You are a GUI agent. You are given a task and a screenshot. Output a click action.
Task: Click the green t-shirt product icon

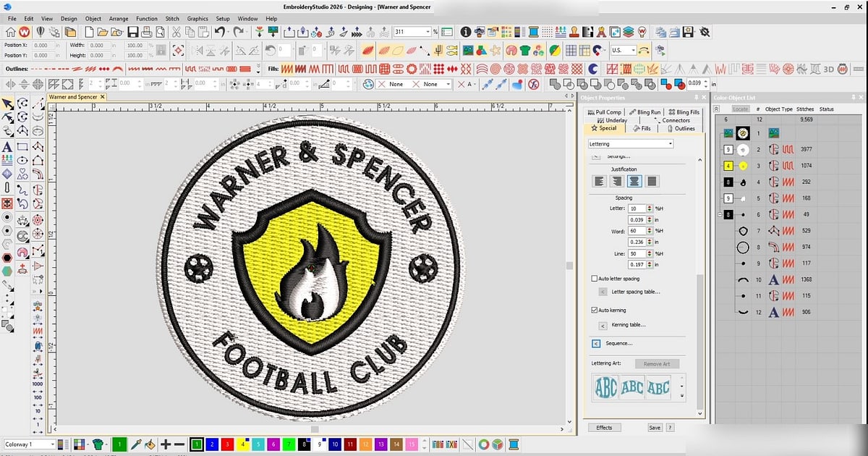[524, 50]
